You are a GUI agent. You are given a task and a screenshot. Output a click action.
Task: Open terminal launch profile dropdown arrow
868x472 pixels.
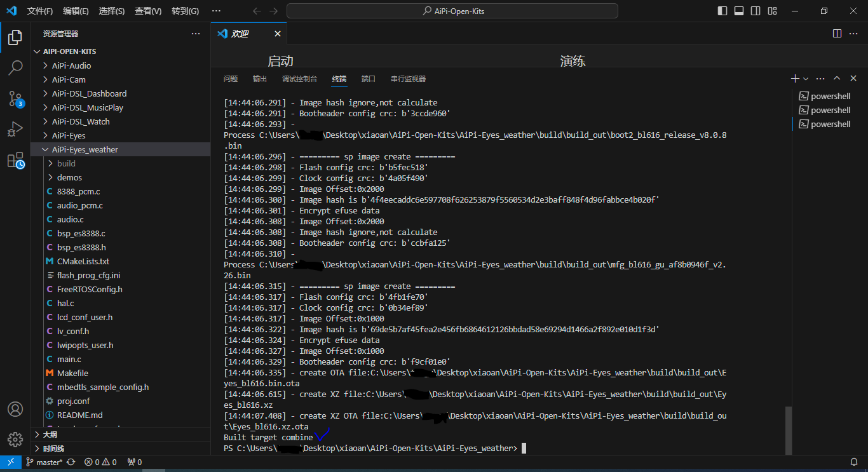(806, 79)
